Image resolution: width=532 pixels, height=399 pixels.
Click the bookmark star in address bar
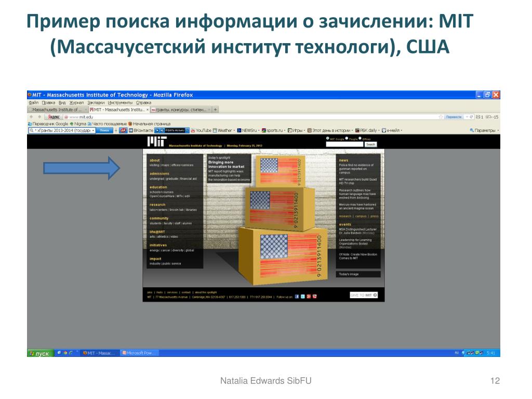point(441,117)
